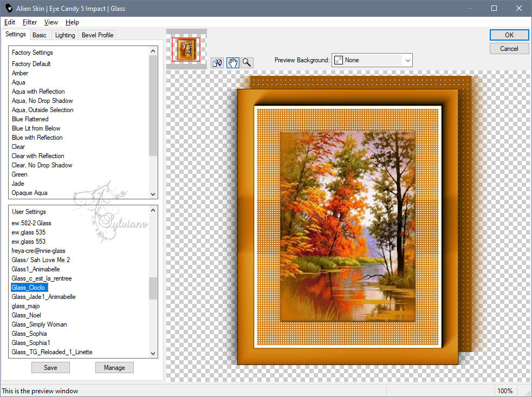The width and height of the screenshot is (532, 397).
Task: Click the 100% zoom level in status bar
Action: 505,391
